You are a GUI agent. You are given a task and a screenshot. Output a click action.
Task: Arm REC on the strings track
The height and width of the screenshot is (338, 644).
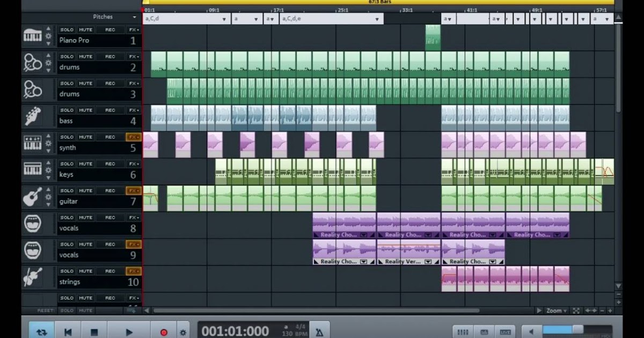click(x=110, y=271)
